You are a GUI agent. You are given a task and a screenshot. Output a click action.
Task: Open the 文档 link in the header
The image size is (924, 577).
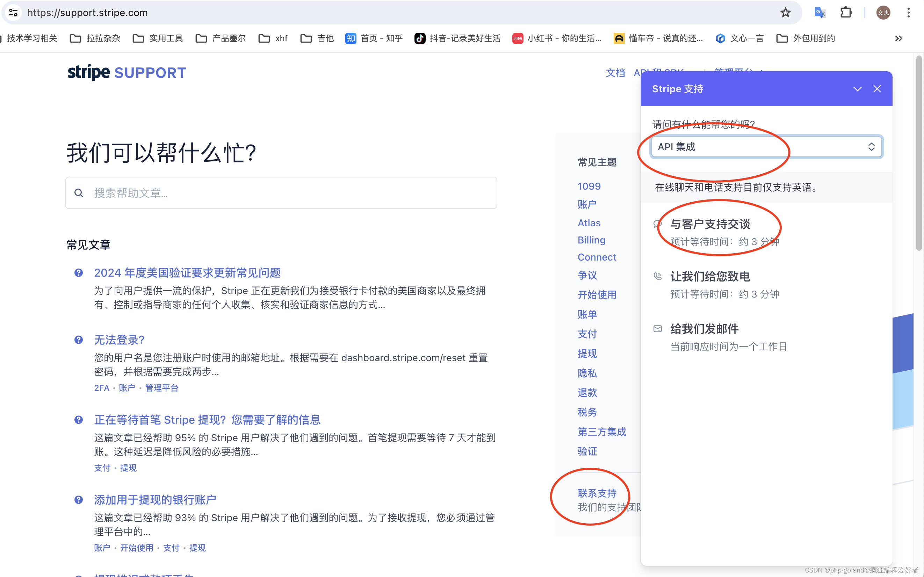pos(615,73)
